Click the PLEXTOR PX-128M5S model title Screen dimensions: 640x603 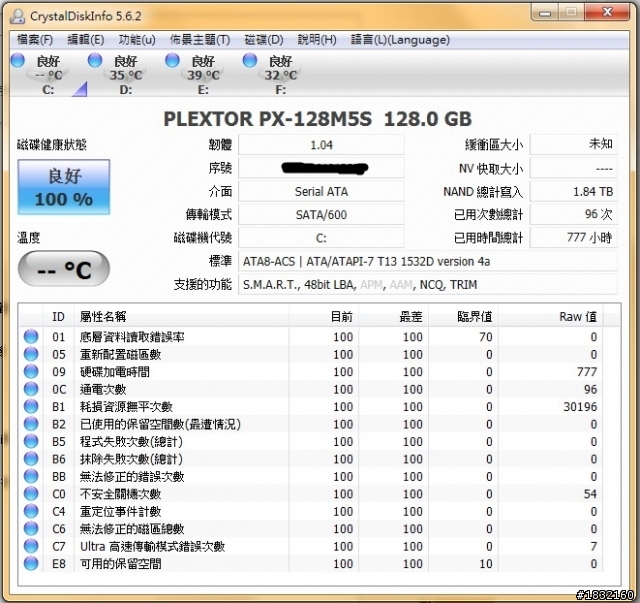pos(318,119)
